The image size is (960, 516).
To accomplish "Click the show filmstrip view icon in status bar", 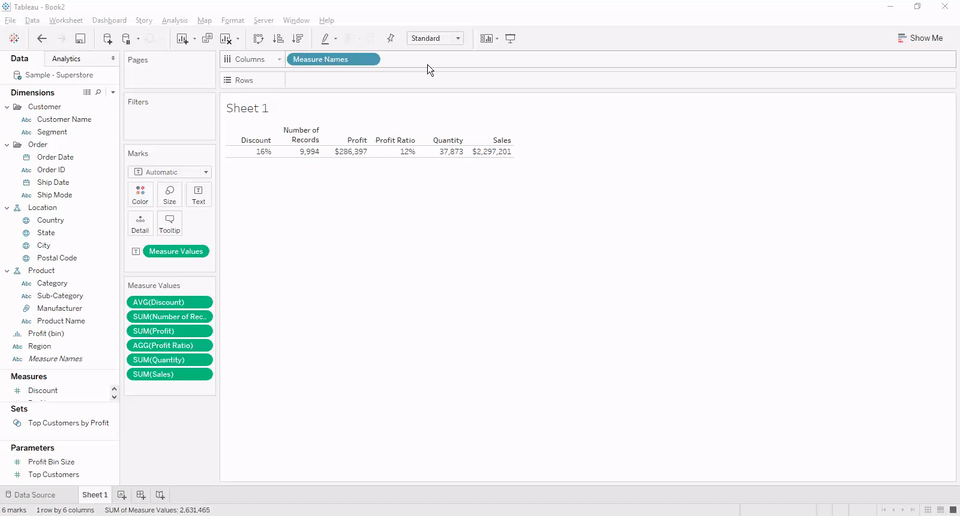I will click(x=940, y=509).
